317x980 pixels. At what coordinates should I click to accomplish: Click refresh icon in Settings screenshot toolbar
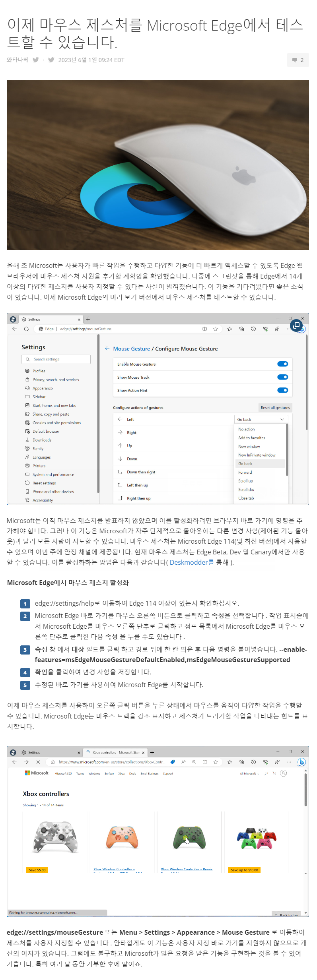(x=26, y=329)
